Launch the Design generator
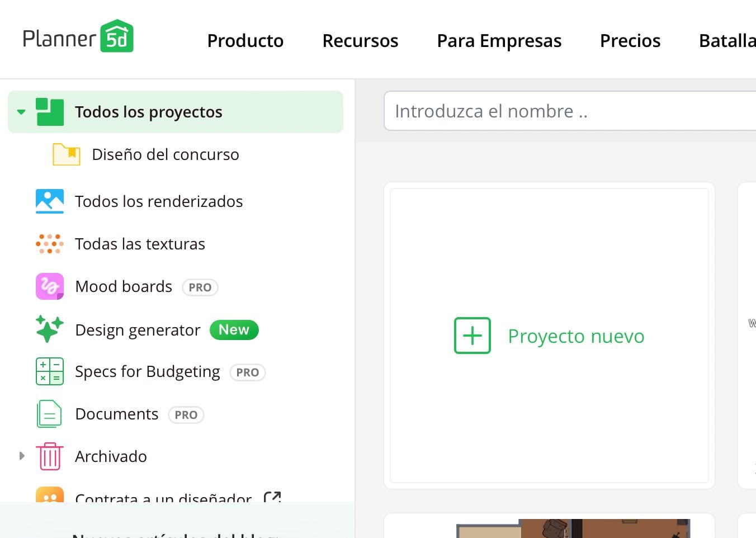 pos(138,329)
